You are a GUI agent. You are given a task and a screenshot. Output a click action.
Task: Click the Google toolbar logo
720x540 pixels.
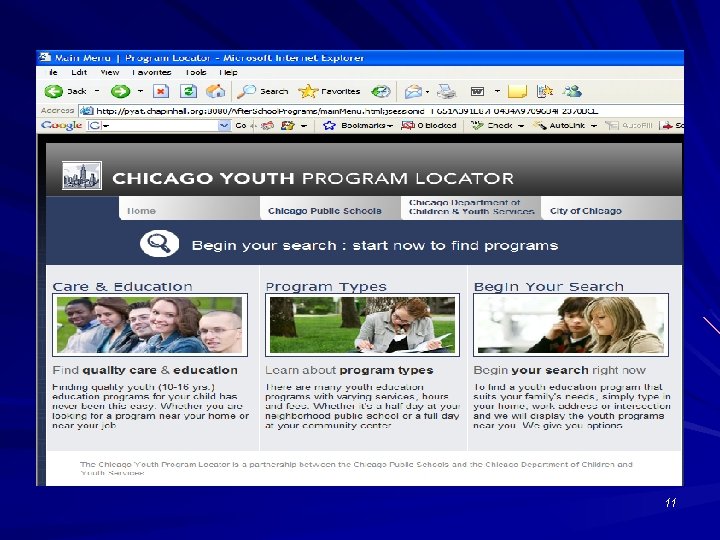tap(61, 125)
